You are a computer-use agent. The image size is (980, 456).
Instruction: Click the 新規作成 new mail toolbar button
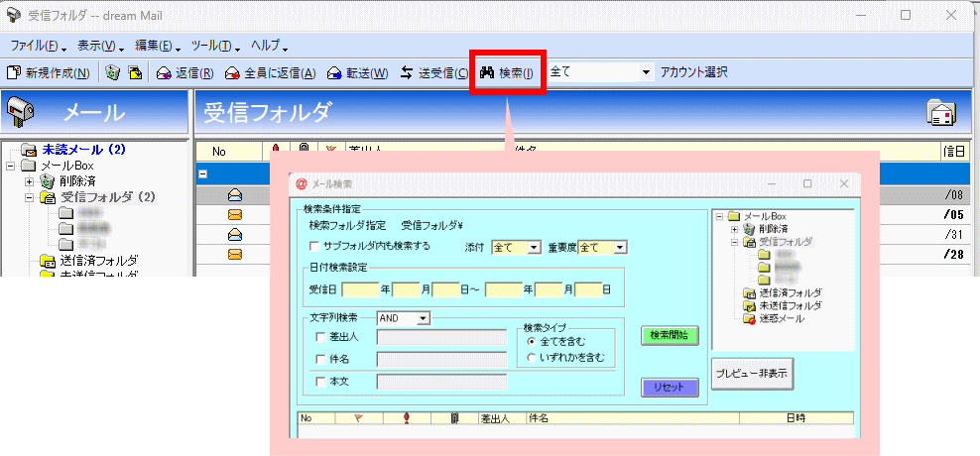click(48, 72)
